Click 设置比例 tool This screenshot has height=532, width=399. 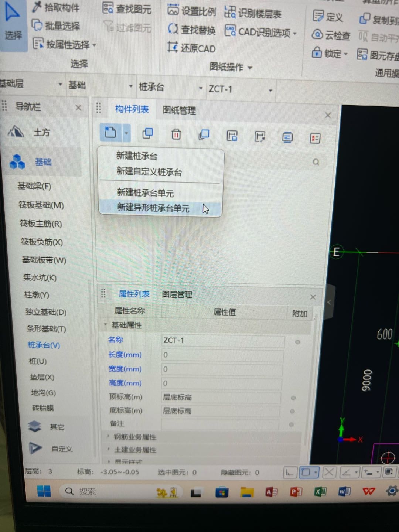point(191,11)
